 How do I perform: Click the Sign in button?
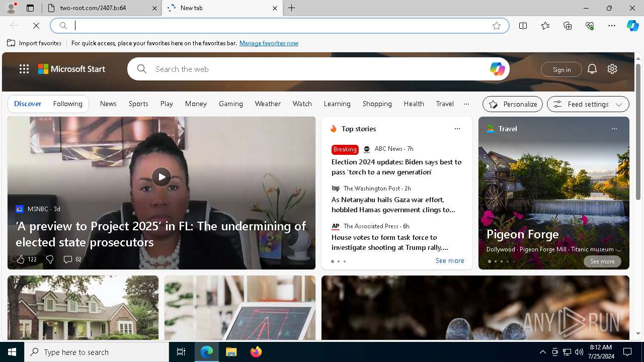[561, 69]
